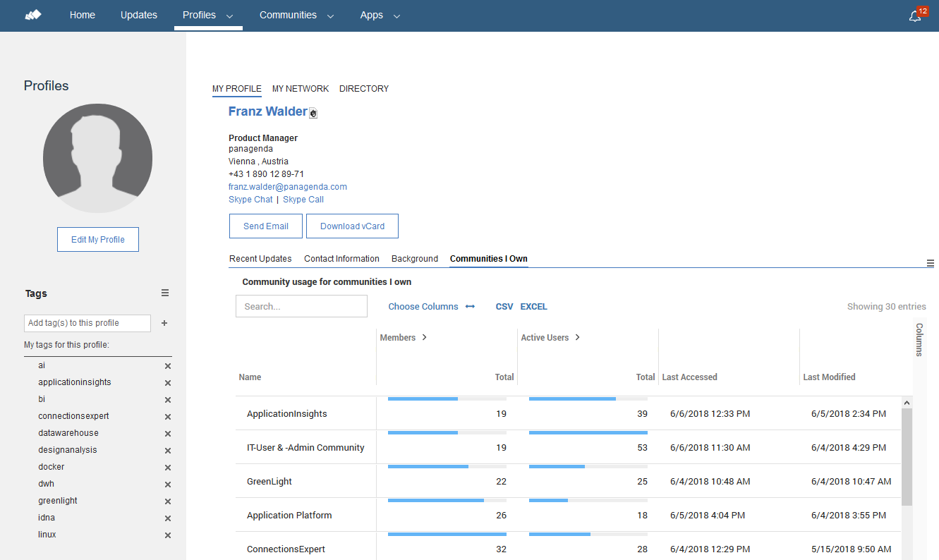Click the community Search input field
Screen dimensions: 939x560
301,306
